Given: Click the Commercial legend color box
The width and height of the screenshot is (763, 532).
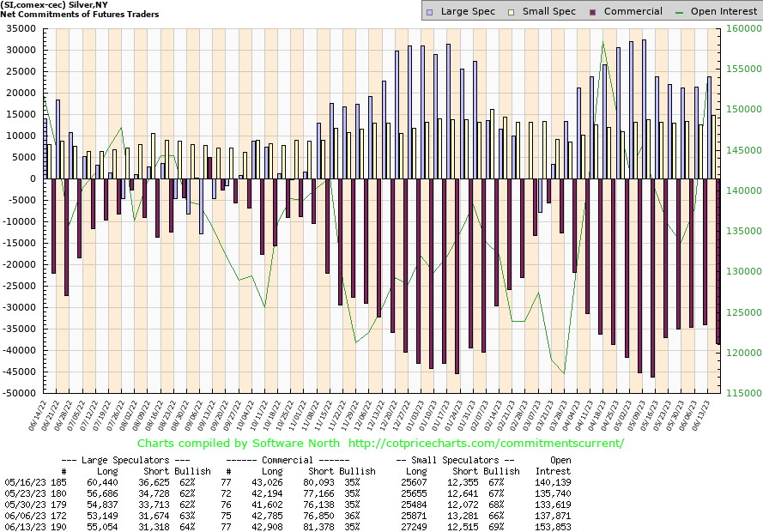Looking at the screenshot, I should [591, 11].
